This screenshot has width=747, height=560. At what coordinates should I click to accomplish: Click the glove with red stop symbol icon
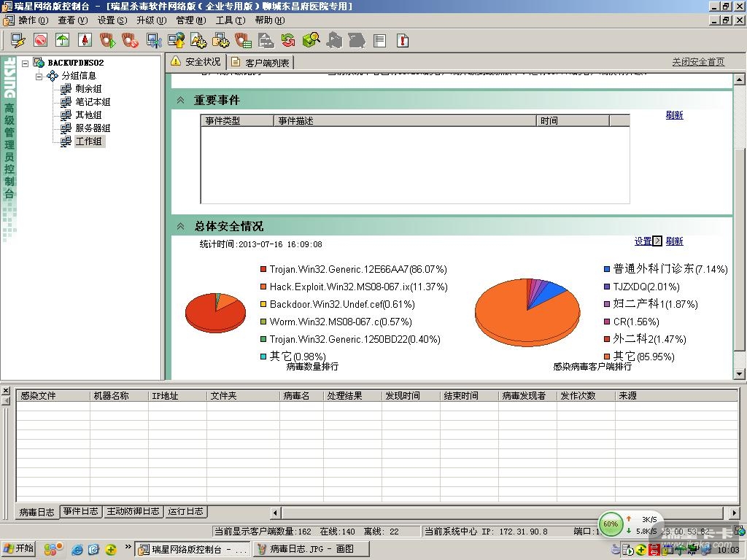(x=130, y=40)
